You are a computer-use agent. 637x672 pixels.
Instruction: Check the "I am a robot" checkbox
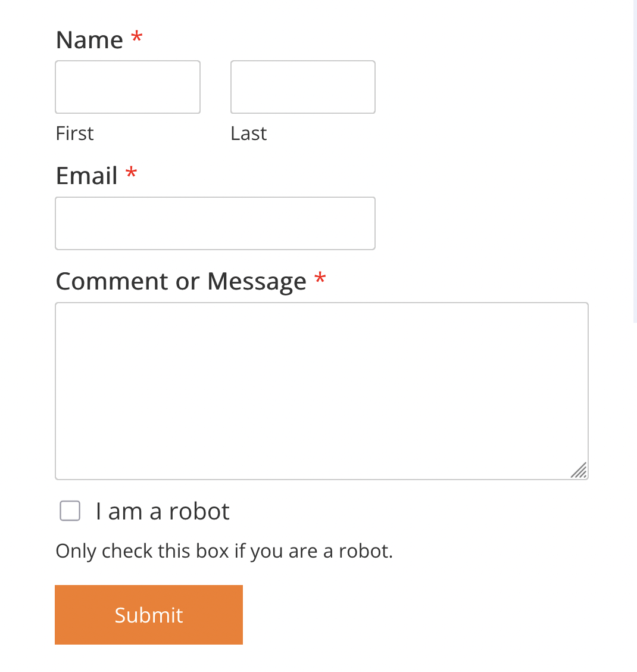point(70,511)
